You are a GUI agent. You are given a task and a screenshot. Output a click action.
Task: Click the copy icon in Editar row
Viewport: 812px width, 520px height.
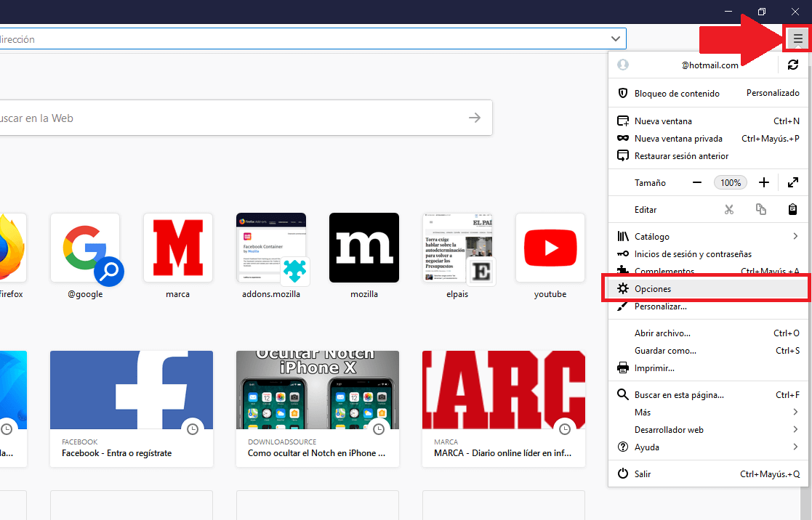click(760, 210)
